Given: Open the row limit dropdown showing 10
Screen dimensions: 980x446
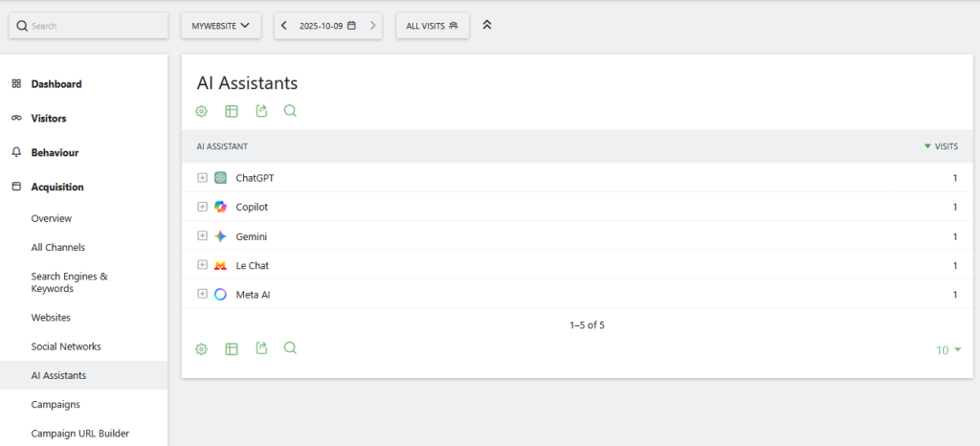Looking at the screenshot, I should pos(948,350).
